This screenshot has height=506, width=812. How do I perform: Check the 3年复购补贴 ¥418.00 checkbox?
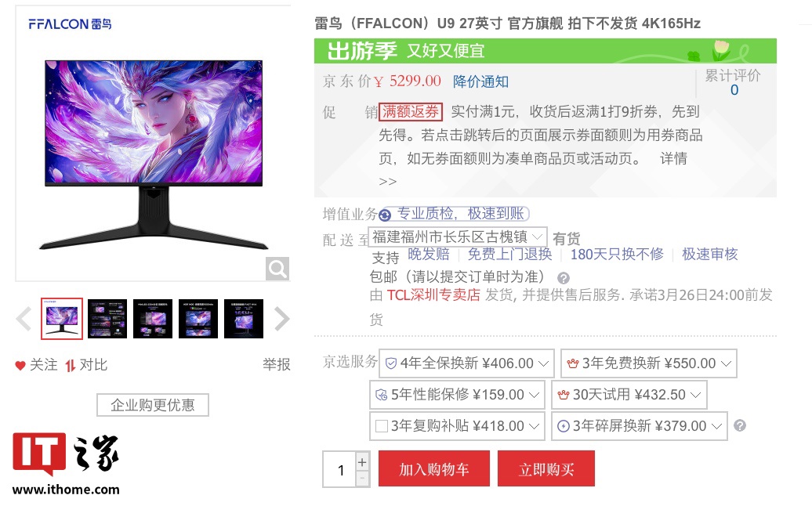[382, 426]
